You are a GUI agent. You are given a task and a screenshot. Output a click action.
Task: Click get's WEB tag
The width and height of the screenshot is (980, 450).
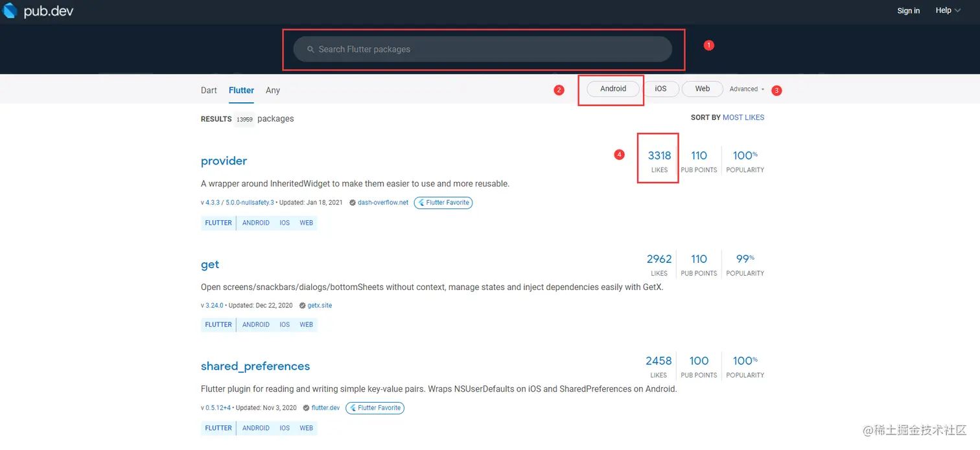pos(307,324)
